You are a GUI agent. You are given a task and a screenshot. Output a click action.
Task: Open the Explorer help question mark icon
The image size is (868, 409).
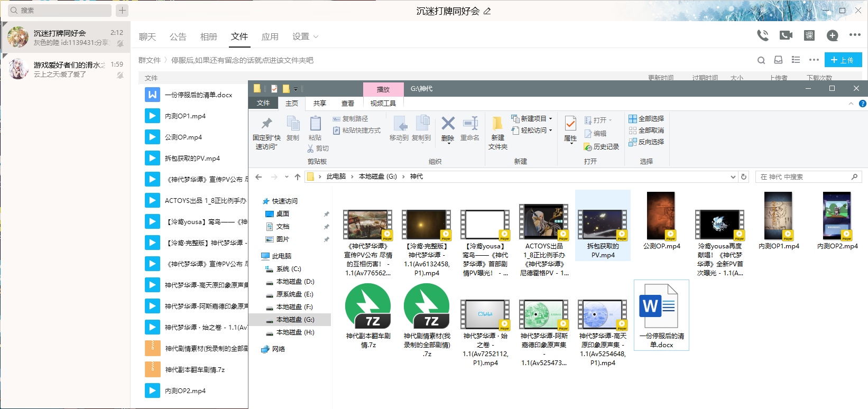pos(862,104)
